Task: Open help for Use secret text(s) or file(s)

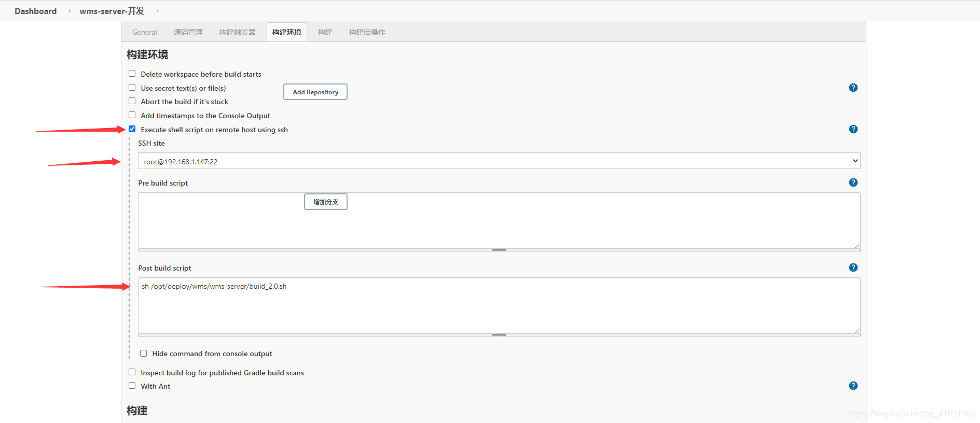Action: [853, 88]
